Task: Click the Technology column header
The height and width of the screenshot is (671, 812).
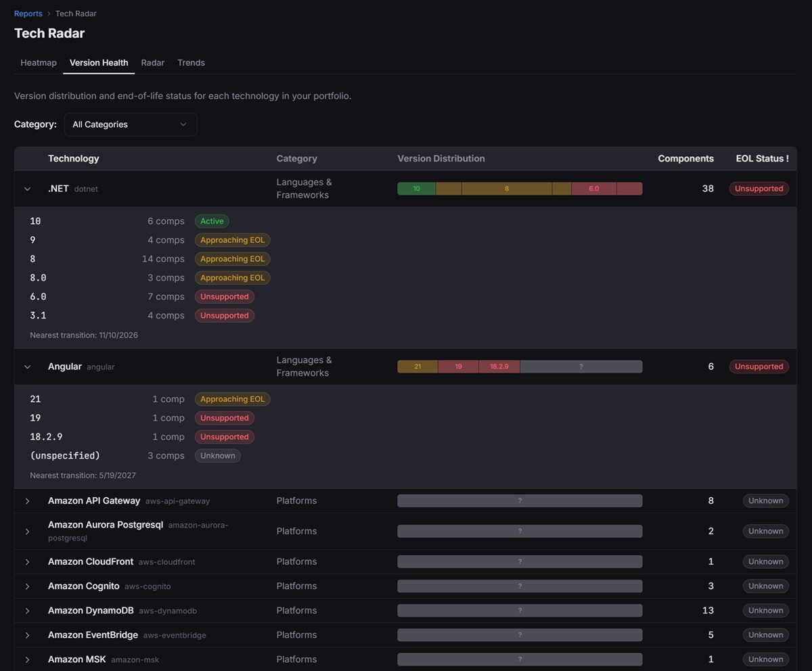Action: [x=74, y=158]
